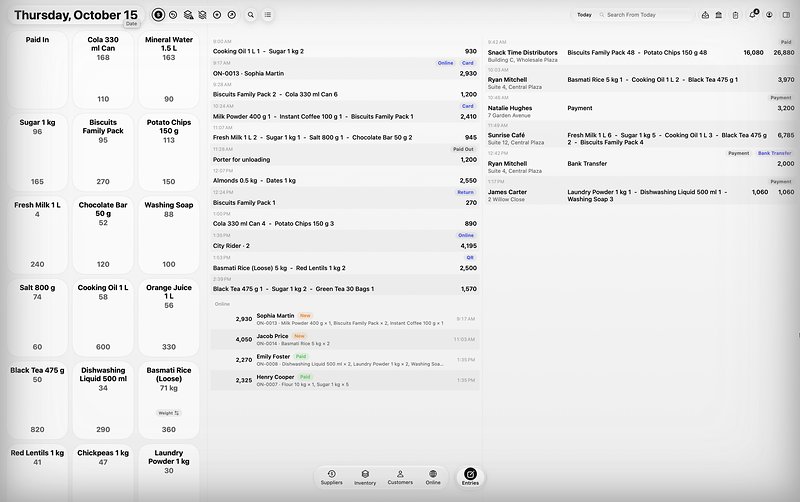800x502 pixels.
Task: Select Orange Juice 1 L product card
Action: pyautogui.click(x=169, y=317)
